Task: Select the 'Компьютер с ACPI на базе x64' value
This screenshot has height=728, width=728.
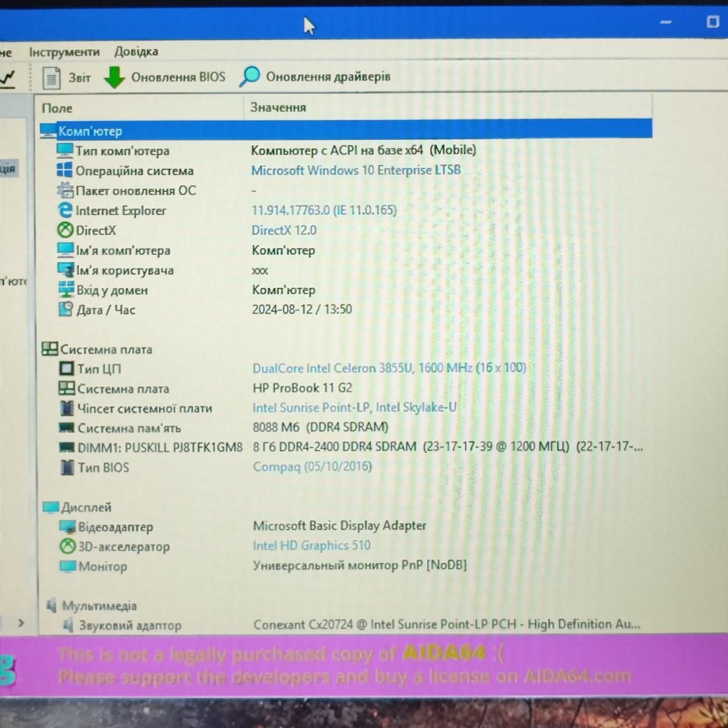Action: pos(363,150)
